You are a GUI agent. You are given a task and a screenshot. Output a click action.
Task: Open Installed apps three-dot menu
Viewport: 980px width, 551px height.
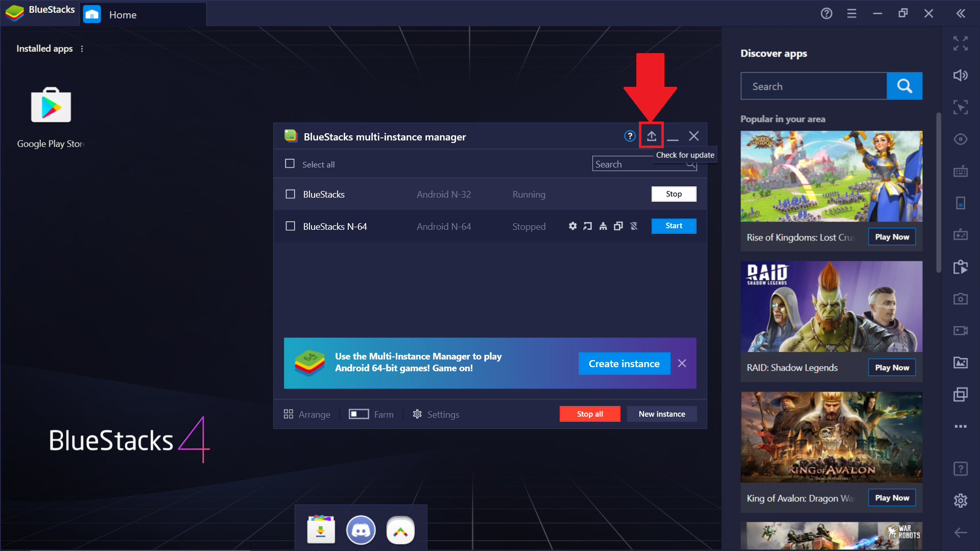[x=82, y=49]
